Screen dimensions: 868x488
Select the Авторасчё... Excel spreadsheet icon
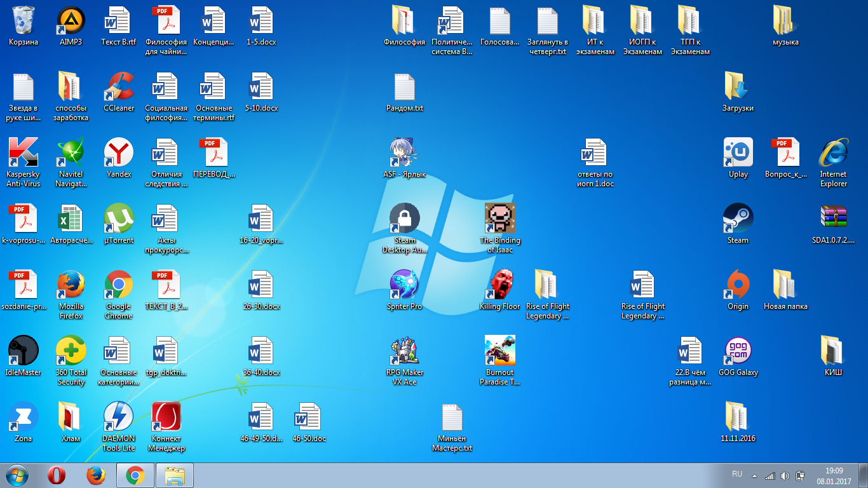[71, 219]
